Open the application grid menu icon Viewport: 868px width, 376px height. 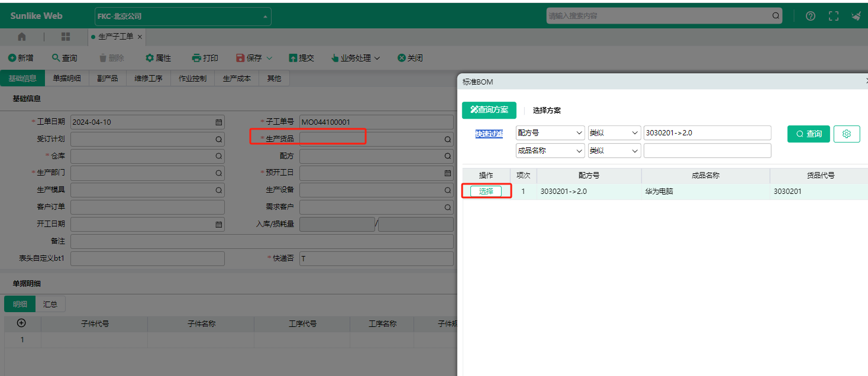click(x=66, y=37)
